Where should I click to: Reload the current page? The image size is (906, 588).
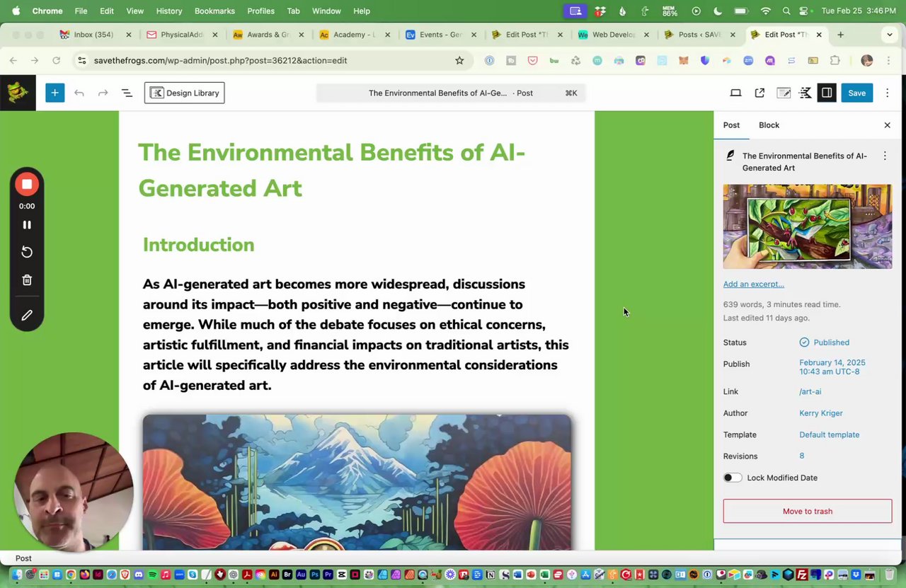(57, 61)
